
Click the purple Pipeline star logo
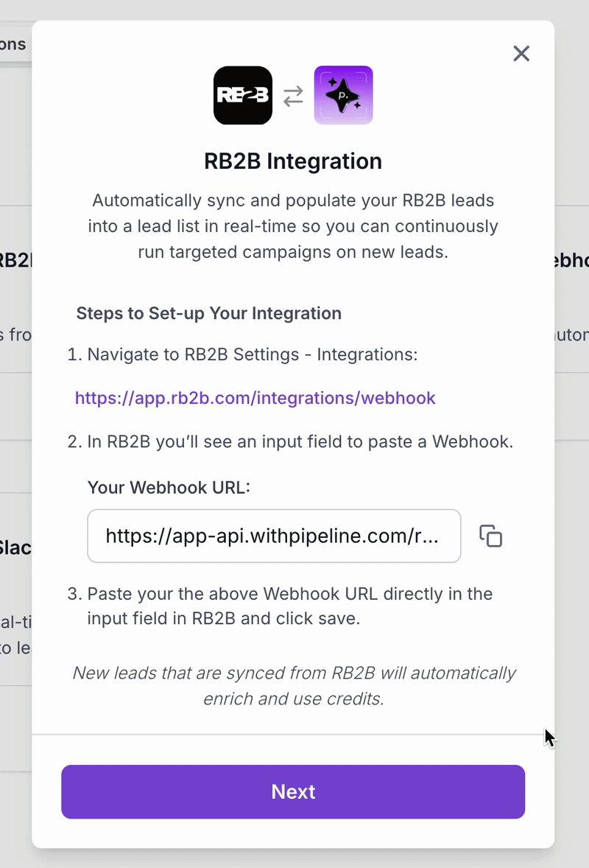click(343, 95)
